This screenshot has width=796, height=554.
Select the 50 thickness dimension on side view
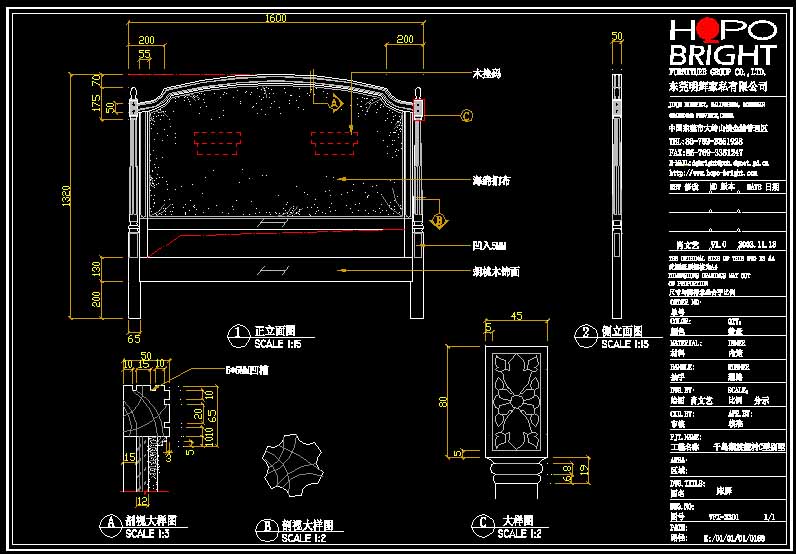tap(617, 36)
